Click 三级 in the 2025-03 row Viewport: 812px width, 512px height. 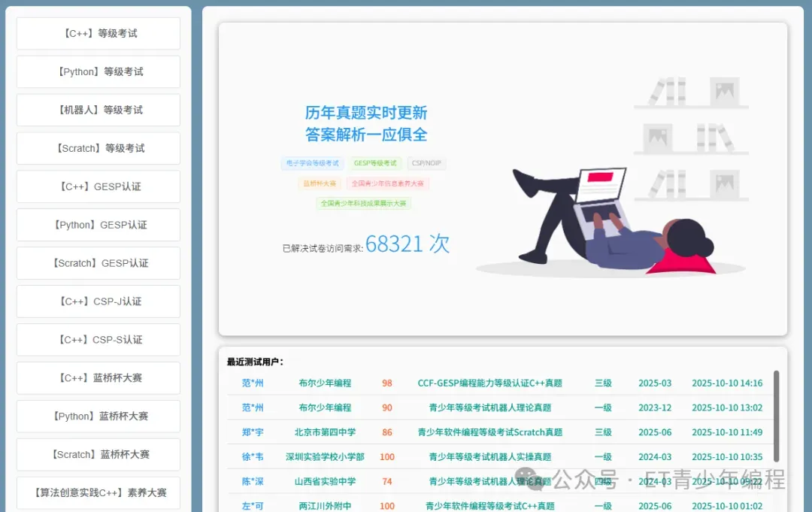point(603,383)
